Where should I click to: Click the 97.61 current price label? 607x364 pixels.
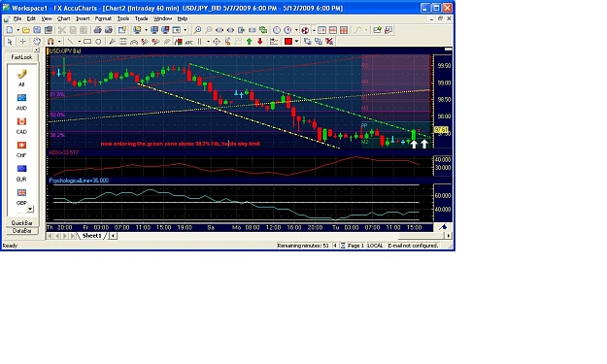click(x=441, y=130)
